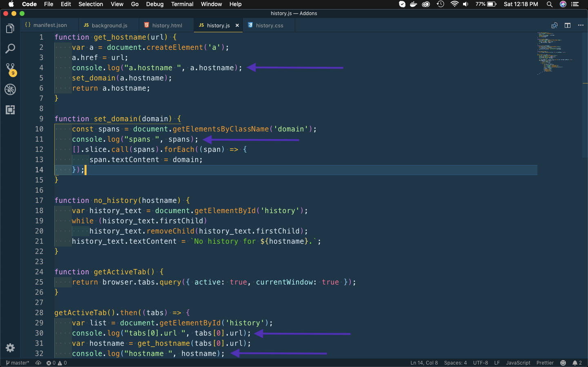Click Ln 14, Col 8 in status bar
This screenshot has height=367, width=588.
coord(424,363)
